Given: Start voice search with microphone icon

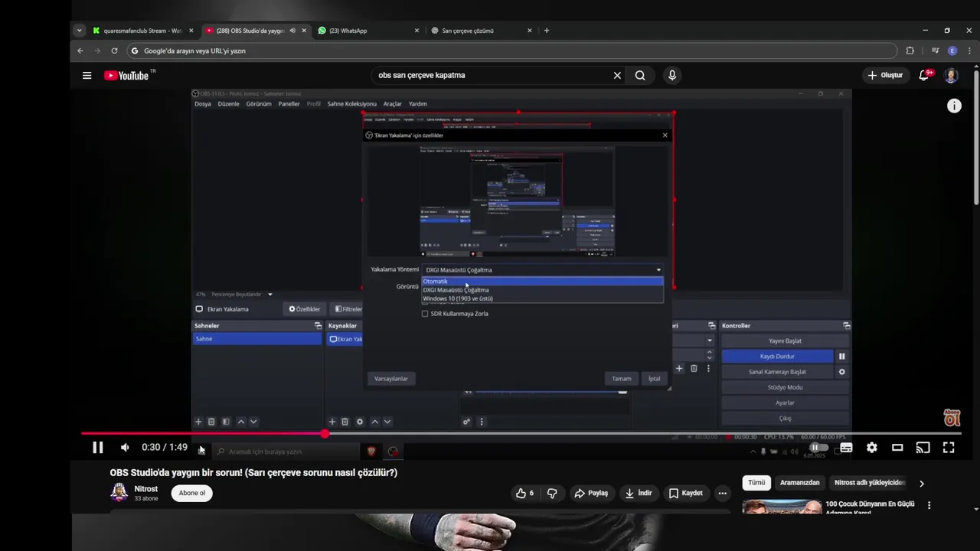Looking at the screenshot, I should pyautogui.click(x=672, y=75).
